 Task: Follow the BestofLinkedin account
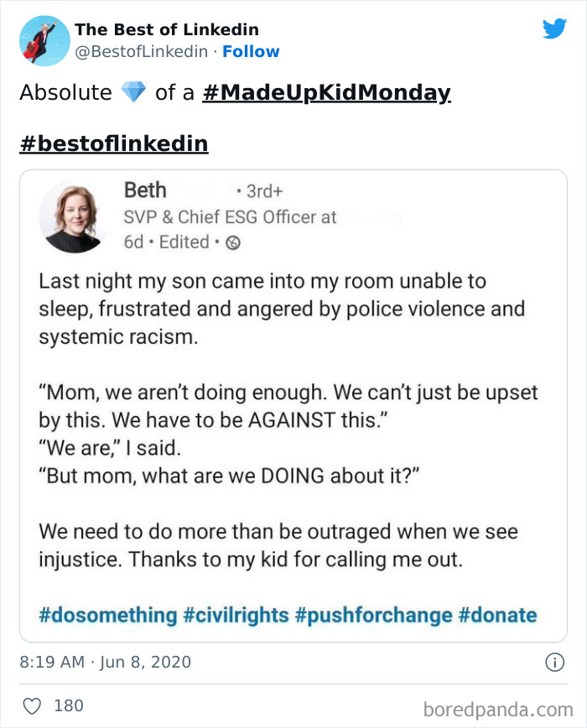(251, 52)
